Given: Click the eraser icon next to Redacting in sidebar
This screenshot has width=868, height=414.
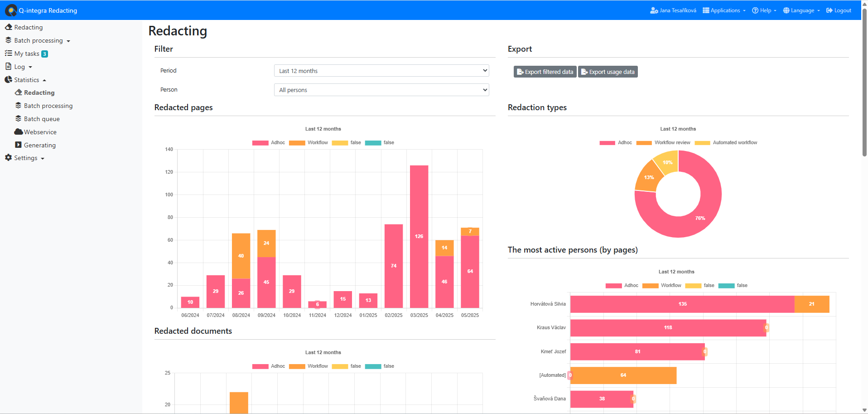Looking at the screenshot, I should coord(8,27).
